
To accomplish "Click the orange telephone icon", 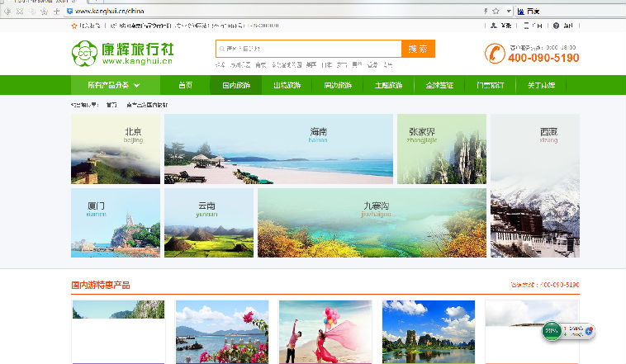I will [495, 54].
